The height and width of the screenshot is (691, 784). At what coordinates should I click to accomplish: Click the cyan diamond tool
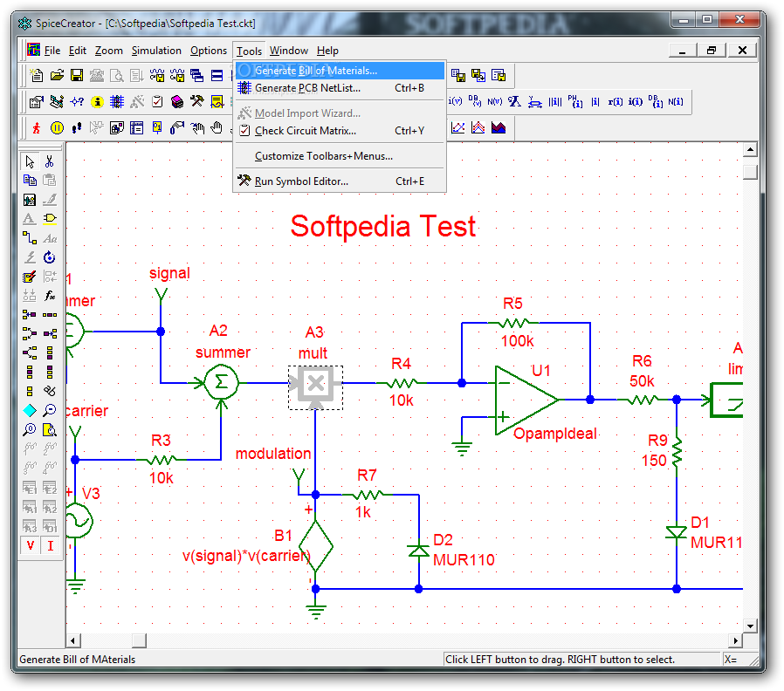[30, 411]
